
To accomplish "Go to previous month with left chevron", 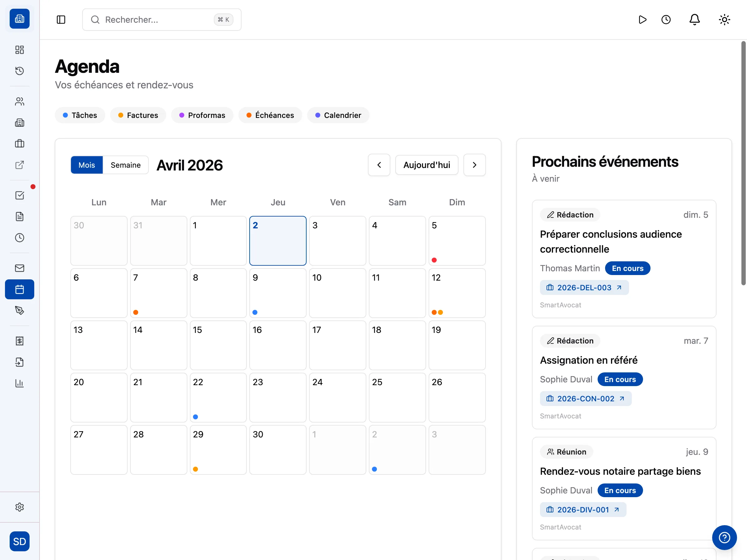I will [x=379, y=165].
